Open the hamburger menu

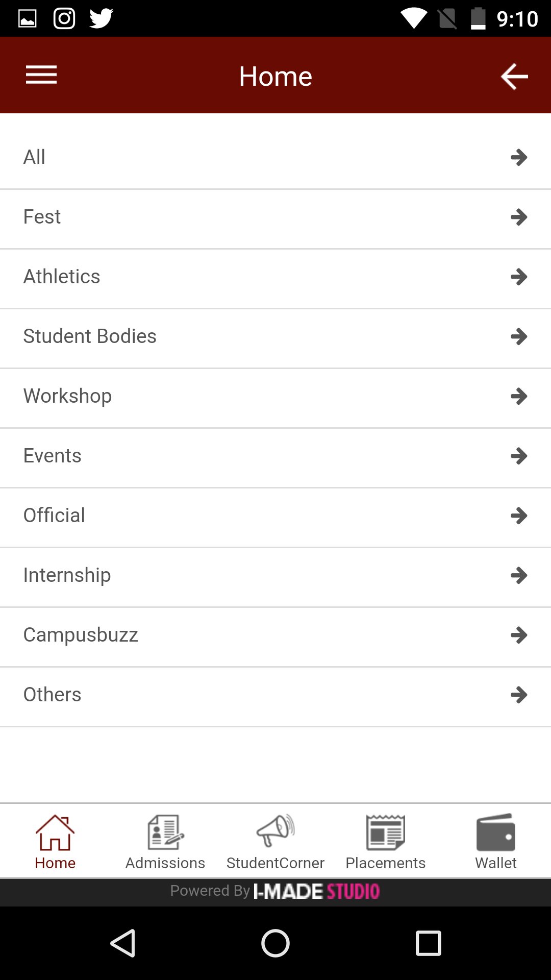41,76
